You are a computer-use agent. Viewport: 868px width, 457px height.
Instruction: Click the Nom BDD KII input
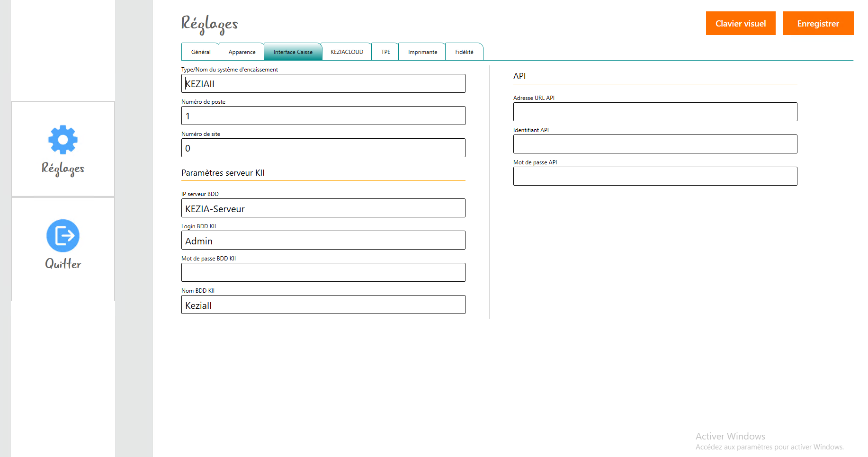coord(323,305)
